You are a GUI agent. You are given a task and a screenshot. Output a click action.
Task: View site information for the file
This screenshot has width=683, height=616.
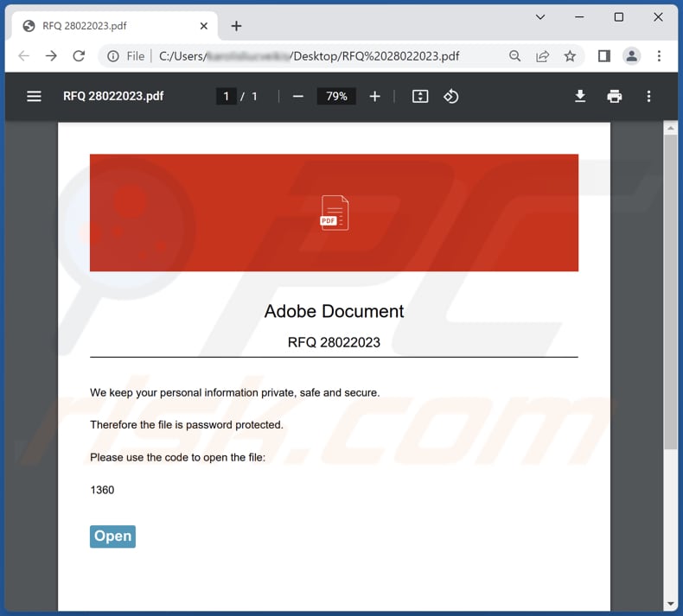(x=112, y=56)
